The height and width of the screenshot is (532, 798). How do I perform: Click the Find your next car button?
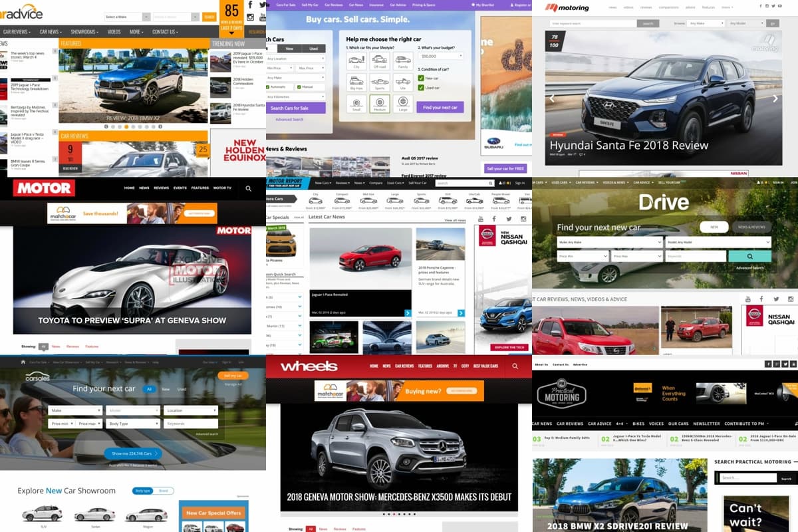tap(440, 107)
